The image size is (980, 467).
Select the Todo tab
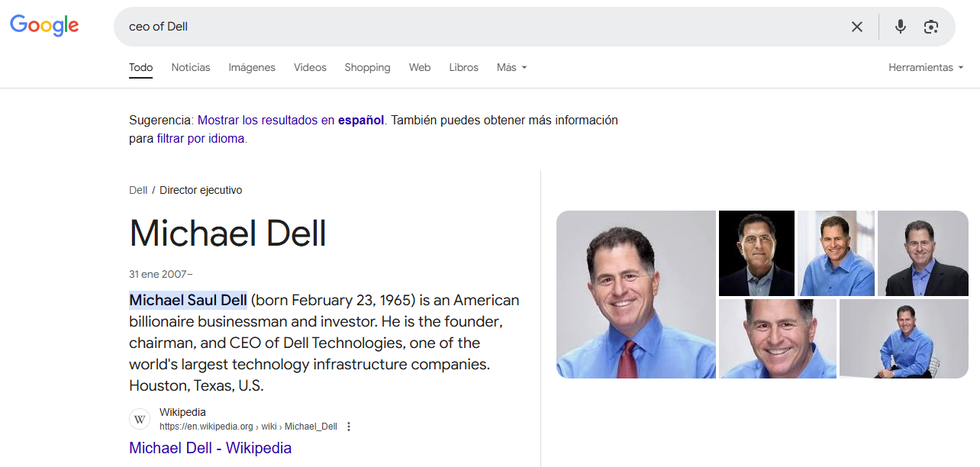(x=140, y=67)
